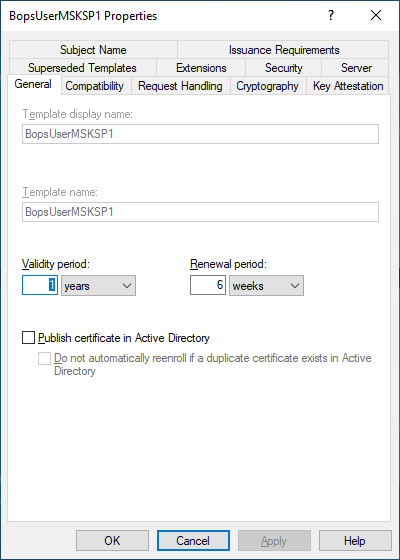Switch to the Issuance Requirements tab
Screen dimensions: 400x560
tap(284, 50)
